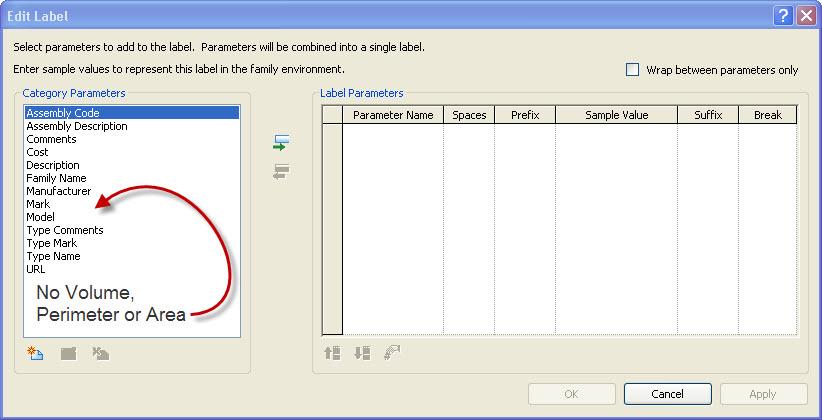Select Assembly Description parameter
Viewport: 822px width, 420px height.
132,126
